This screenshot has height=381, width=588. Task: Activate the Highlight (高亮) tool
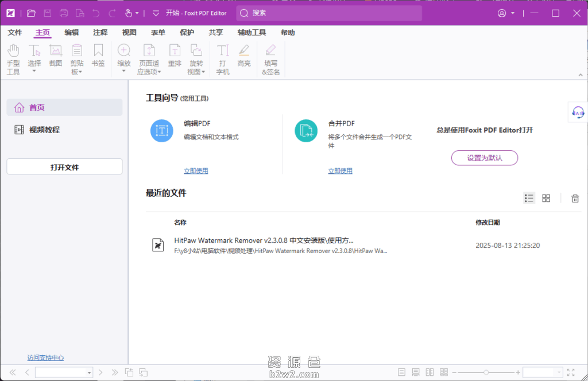(x=243, y=57)
